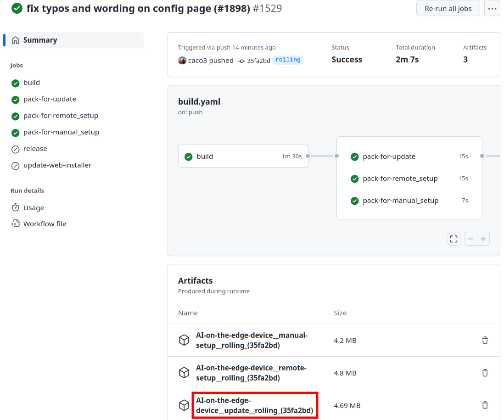Click Re-run all jobs button
Image resolution: width=504 pixels, height=420 pixels.
click(x=448, y=9)
